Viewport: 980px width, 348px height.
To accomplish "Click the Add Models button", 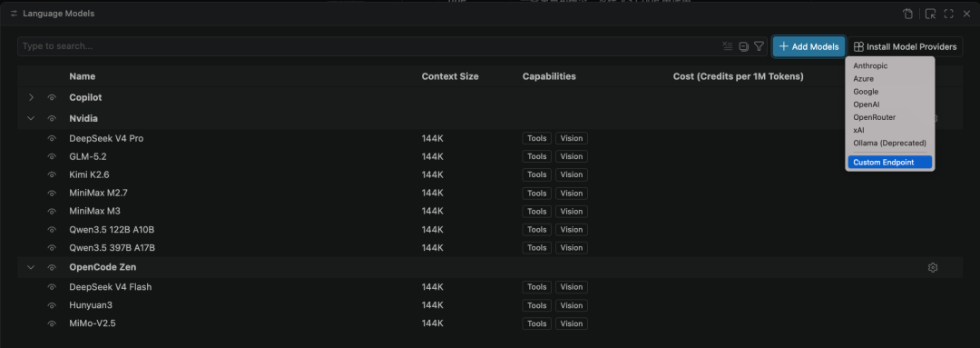I will pos(808,47).
